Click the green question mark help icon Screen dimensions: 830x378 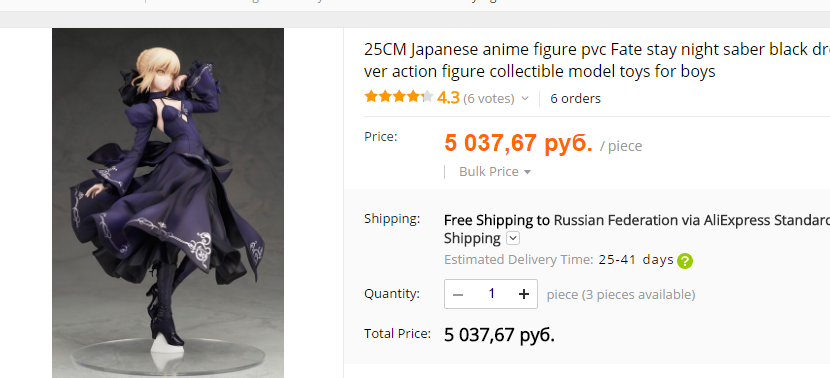684,260
